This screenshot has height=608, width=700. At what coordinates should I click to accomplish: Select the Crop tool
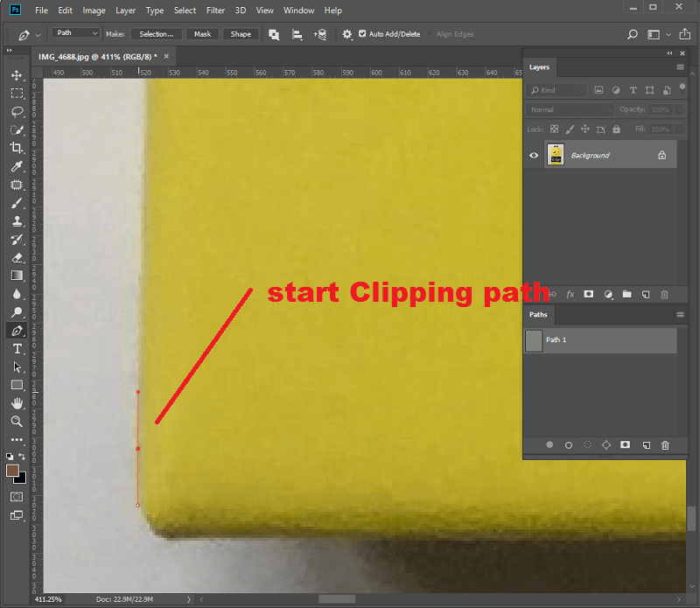[x=17, y=149]
